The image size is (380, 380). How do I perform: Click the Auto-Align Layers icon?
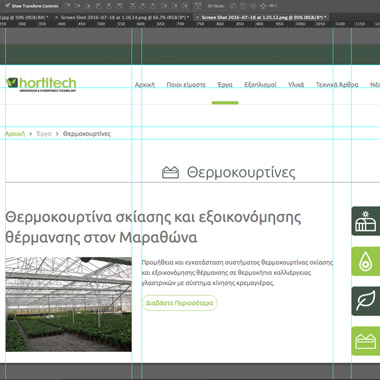[198, 6]
